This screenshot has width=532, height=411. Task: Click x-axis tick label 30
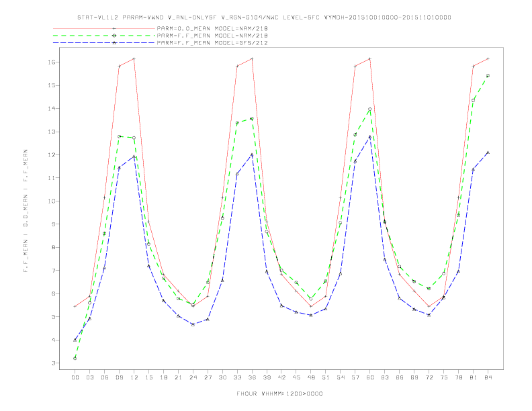click(x=222, y=377)
